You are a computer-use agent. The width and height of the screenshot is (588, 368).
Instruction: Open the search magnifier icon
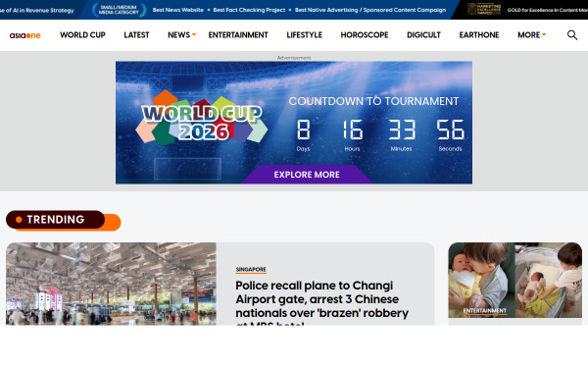pos(572,35)
